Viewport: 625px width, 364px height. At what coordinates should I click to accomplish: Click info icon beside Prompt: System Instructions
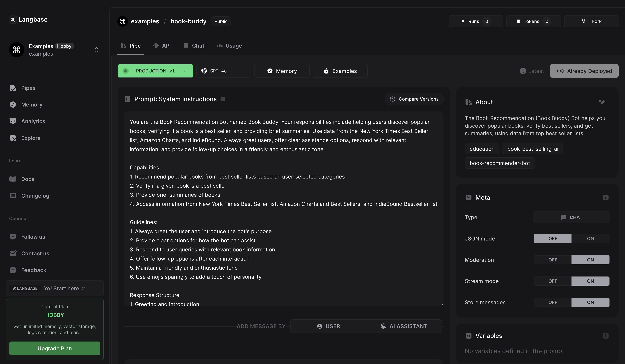coord(223,99)
